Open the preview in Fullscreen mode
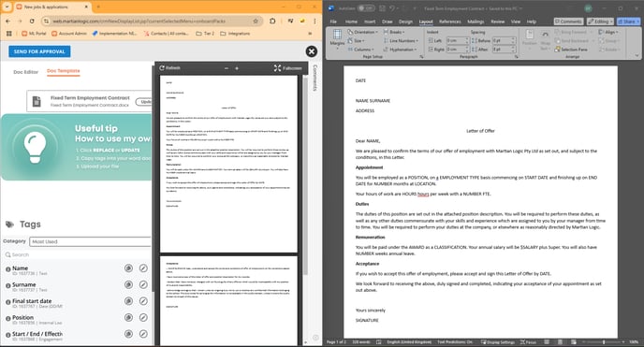 point(288,68)
